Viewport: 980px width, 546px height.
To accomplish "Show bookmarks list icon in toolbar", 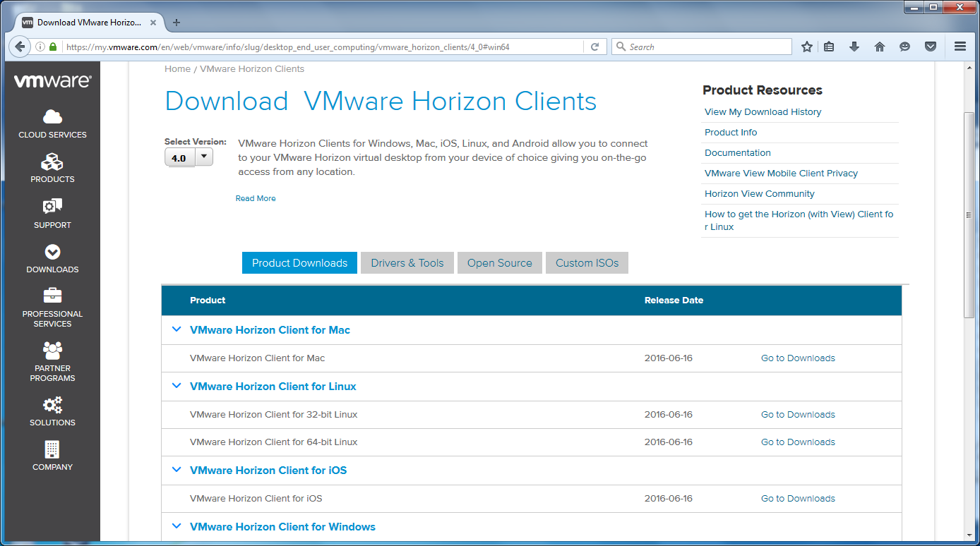I will coord(830,47).
